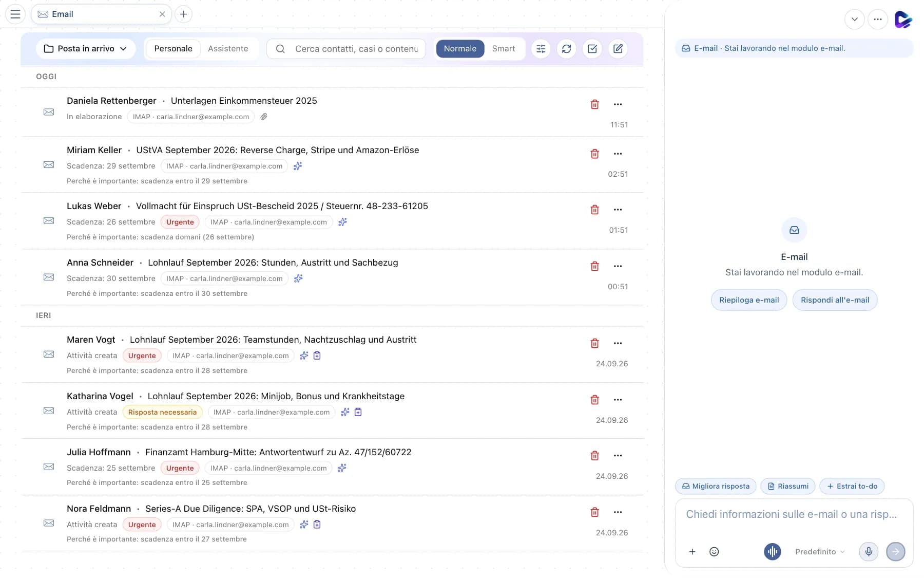Open more options for Anna Schneider email
924x578 pixels.
pos(618,266)
